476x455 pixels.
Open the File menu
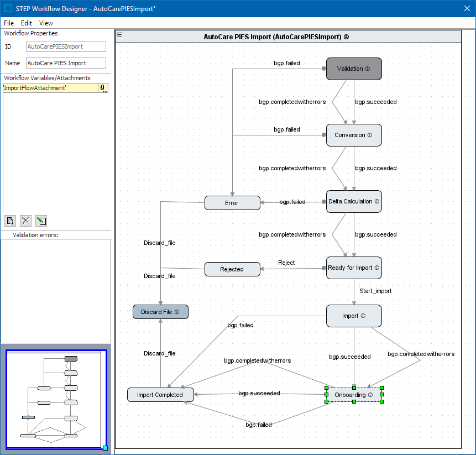(9, 23)
